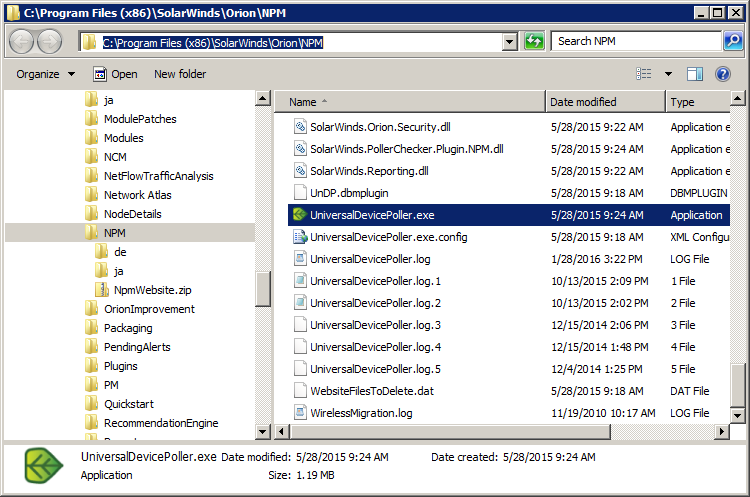Click the file list vertical scroll down arrow
Image resolution: width=750 pixels, height=497 pixels.
[738, 415]
